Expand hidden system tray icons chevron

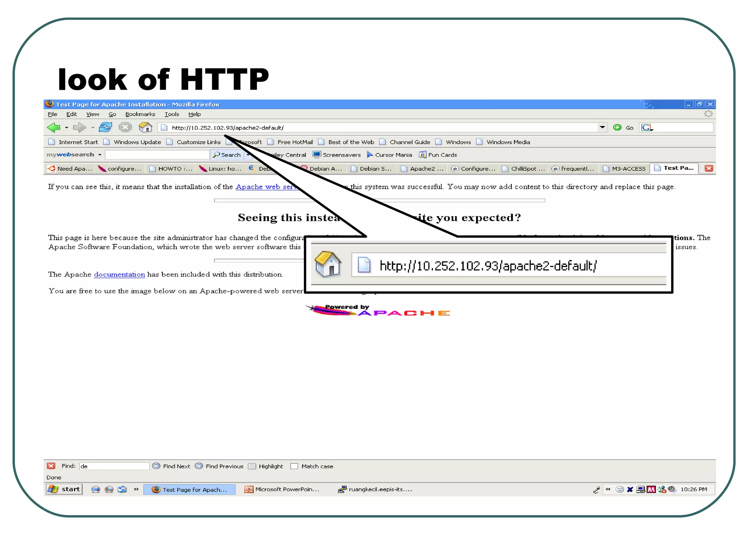click(608, 489)
